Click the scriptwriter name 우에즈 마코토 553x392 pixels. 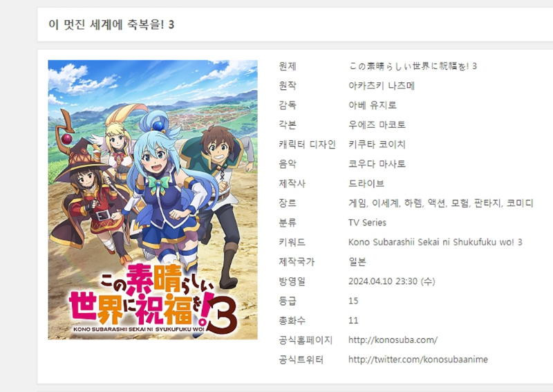point(377,125)
